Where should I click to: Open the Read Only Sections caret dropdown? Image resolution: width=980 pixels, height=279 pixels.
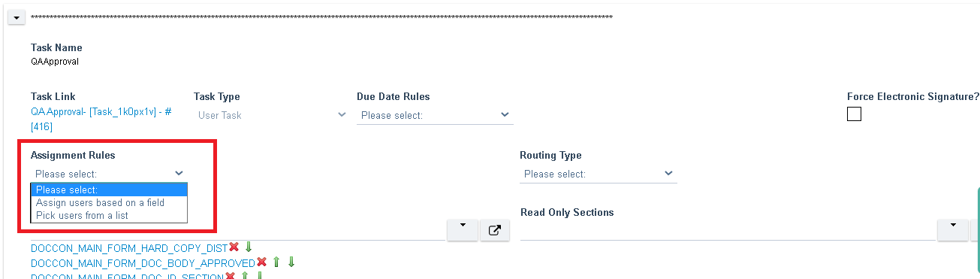953,230
